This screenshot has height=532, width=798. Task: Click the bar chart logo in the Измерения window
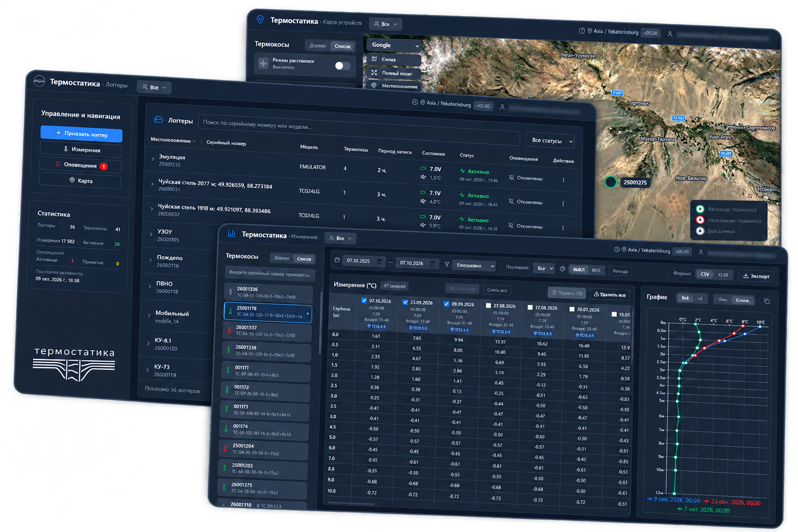click(232, 234)
